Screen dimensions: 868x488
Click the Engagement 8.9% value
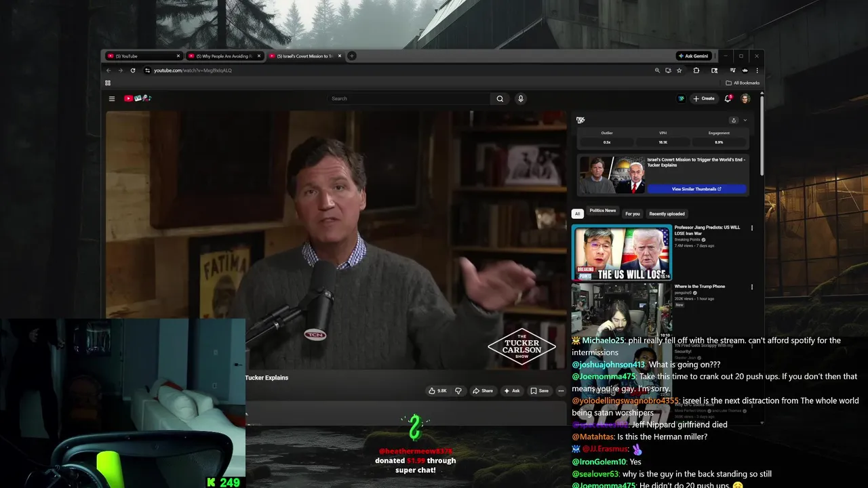[719, 142]
